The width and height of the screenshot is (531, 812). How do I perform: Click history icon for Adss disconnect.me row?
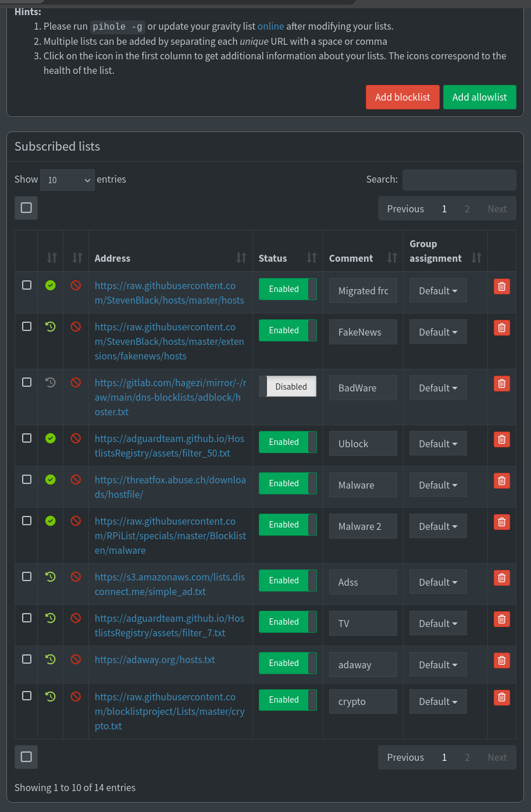tap(51, 576)
